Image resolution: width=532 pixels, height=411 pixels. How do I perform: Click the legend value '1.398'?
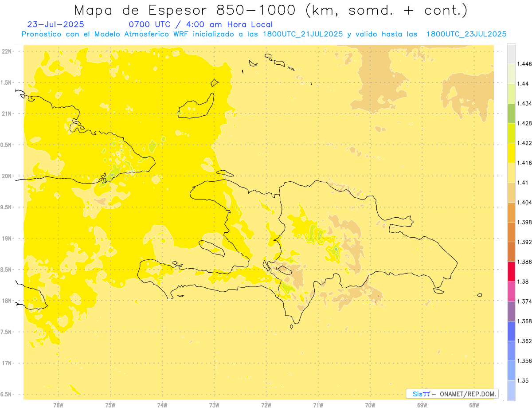pyautogui.click(x=524, y=222)
